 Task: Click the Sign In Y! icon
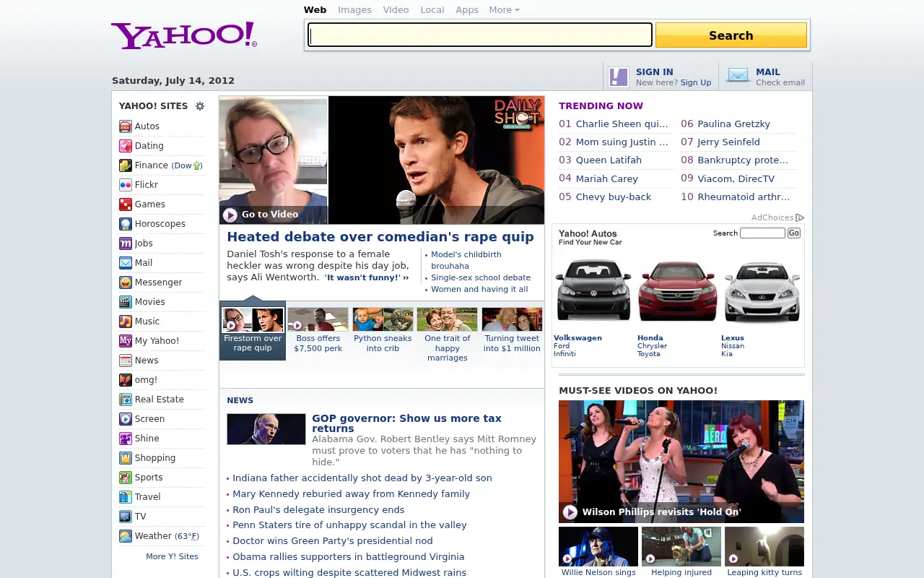click(x=619, y=77)
